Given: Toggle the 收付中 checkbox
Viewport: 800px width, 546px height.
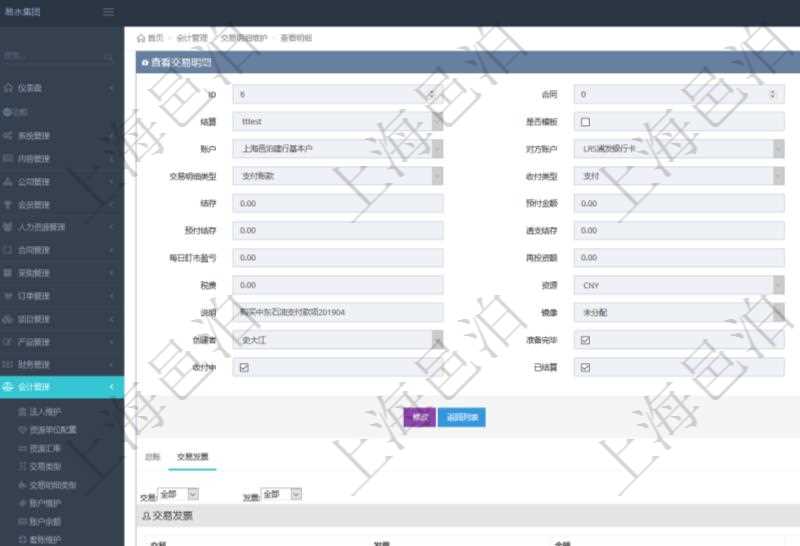Looking at the screenshot, I should 244,367.
